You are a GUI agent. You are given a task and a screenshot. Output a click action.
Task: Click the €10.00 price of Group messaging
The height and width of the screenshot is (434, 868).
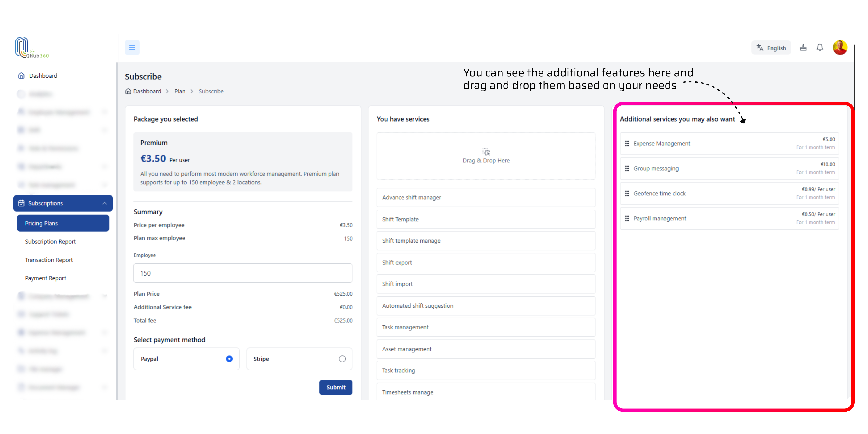[x=828, y=164]
